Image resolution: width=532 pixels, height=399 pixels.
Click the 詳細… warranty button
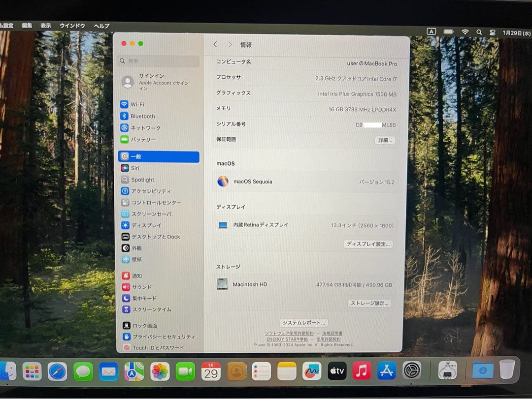385,140
